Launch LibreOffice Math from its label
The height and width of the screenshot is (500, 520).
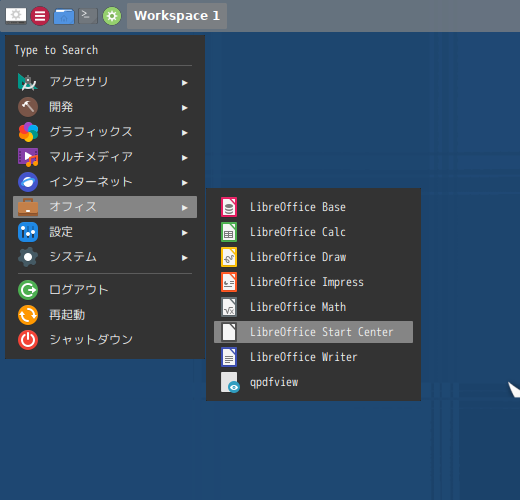point(298,307)
